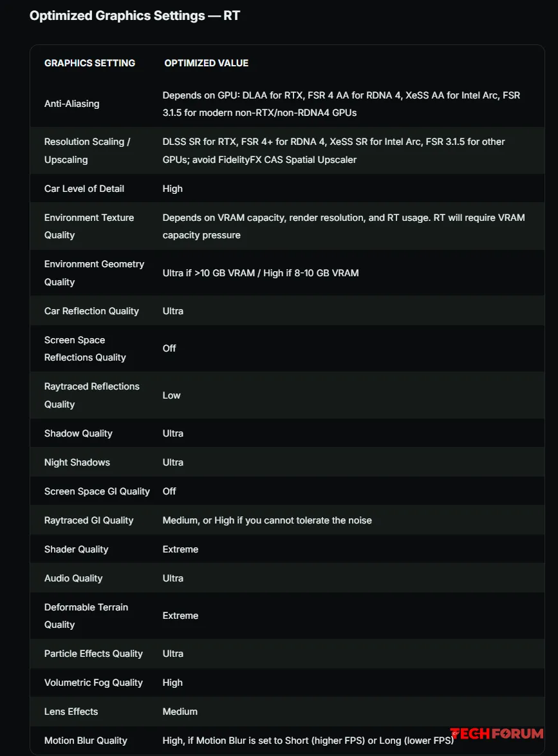Image resolution: width=558 pixels, height=756 pixels.
Task: Click the Deformable Terrain Quality label
Action: point(86,616)
